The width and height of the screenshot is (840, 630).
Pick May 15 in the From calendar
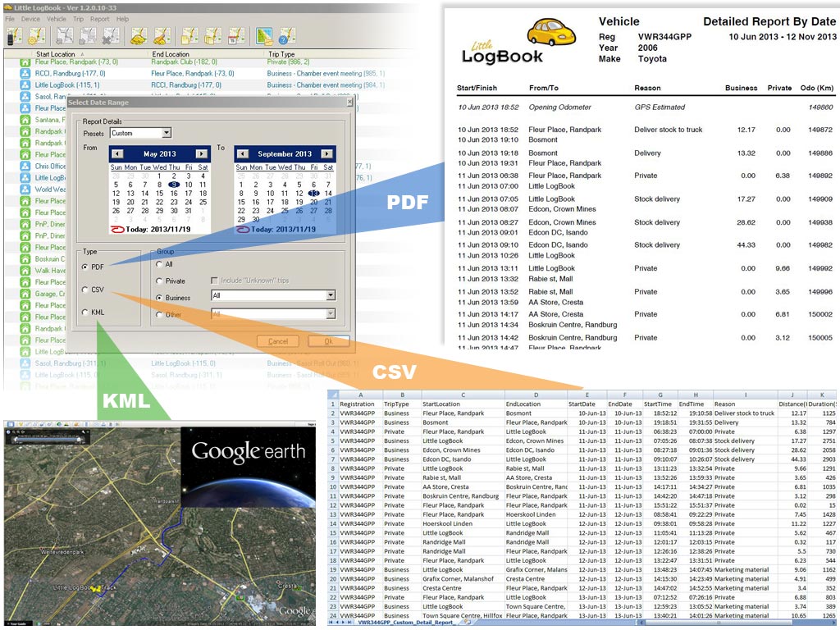[159, 194]
